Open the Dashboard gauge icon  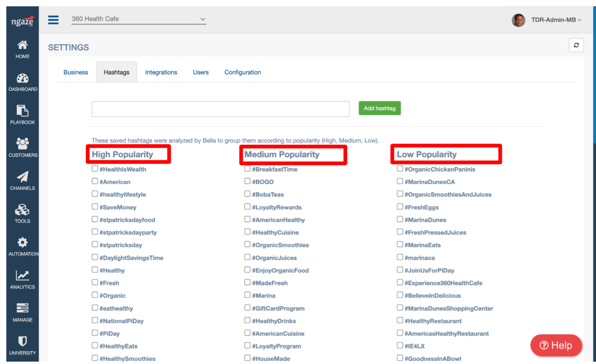coord(22,78)
